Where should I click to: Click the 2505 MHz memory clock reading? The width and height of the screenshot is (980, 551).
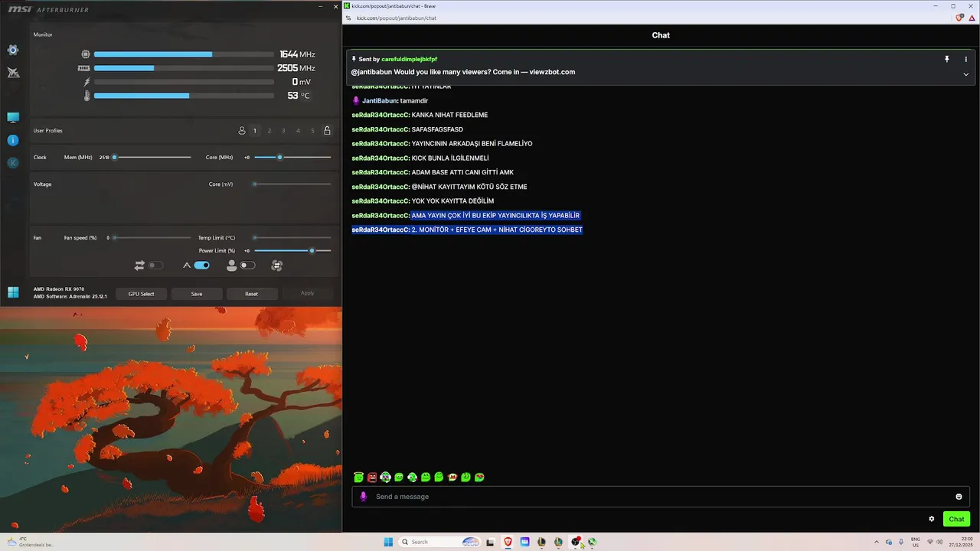[296, 68]
